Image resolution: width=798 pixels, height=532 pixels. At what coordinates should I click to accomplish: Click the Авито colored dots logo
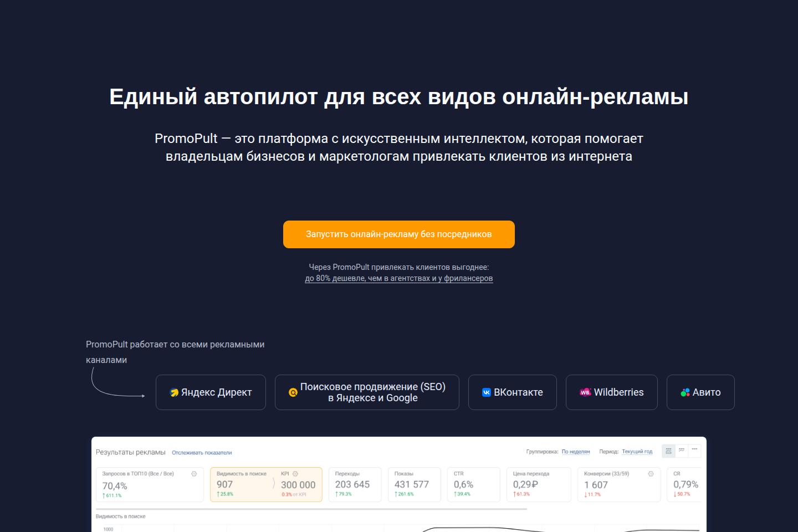point(686,392)
